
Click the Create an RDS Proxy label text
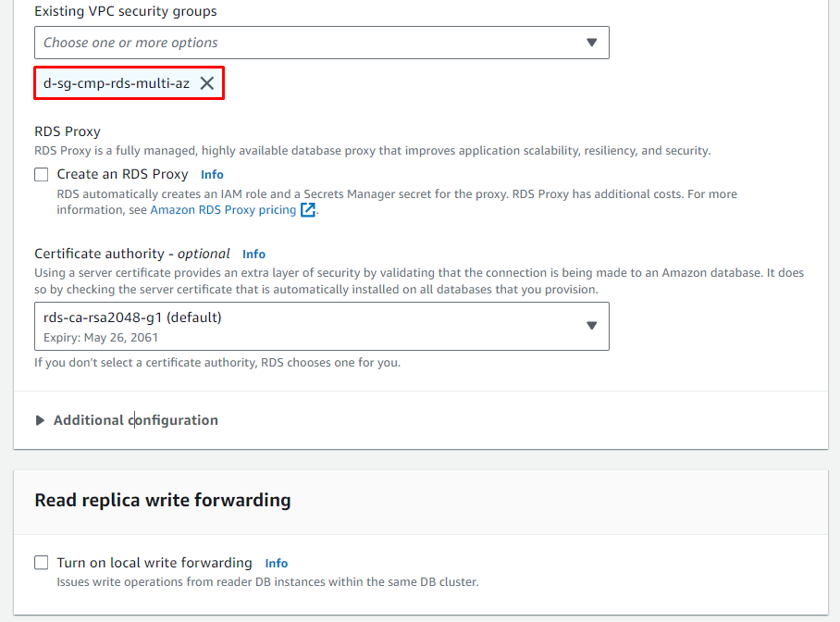pyautogui.click(x=122, y=174)
